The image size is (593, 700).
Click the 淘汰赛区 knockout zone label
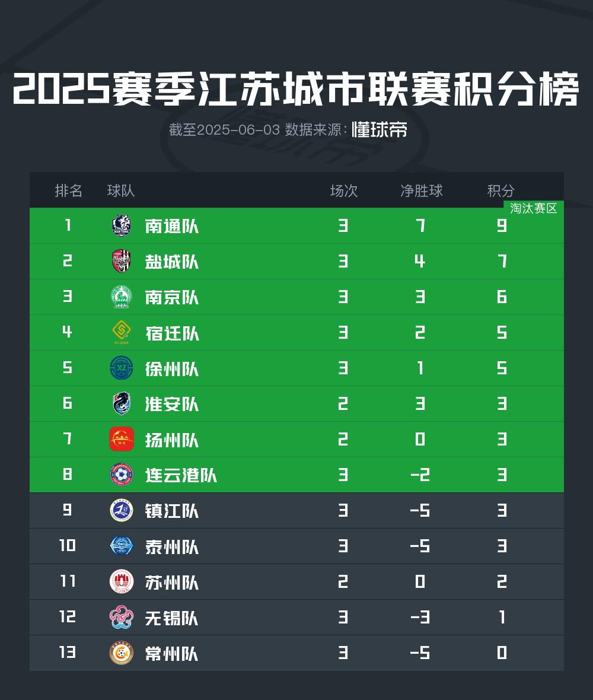click(x=534, y=208)
